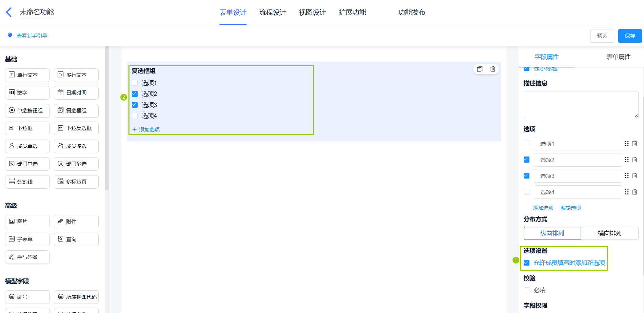
Task: Click the back arrow icon
Action: coord(9,12)
